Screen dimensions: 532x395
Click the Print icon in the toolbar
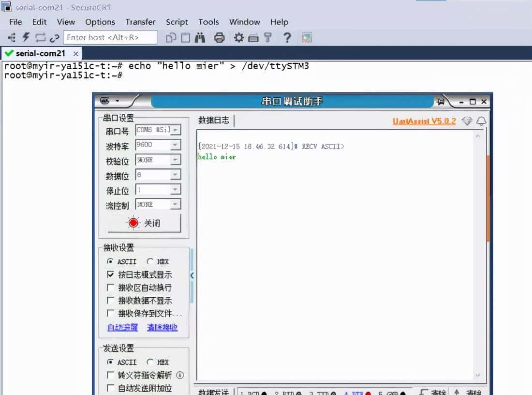220,37
